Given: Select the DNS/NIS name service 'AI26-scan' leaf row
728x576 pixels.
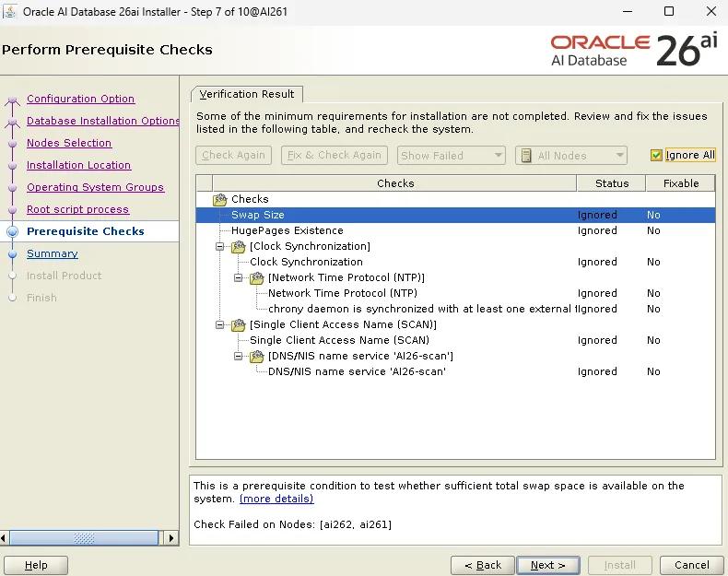Looking at the screenshot, I should pyautogui.click(x=455, y=371).
